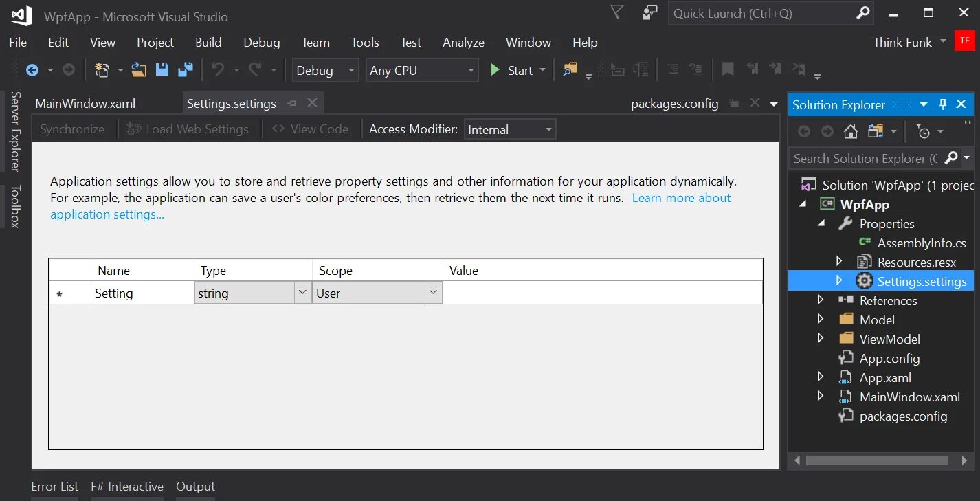The image size is (980, 501).
Task: Open the Debug menu
Action: tap(262, 42)
